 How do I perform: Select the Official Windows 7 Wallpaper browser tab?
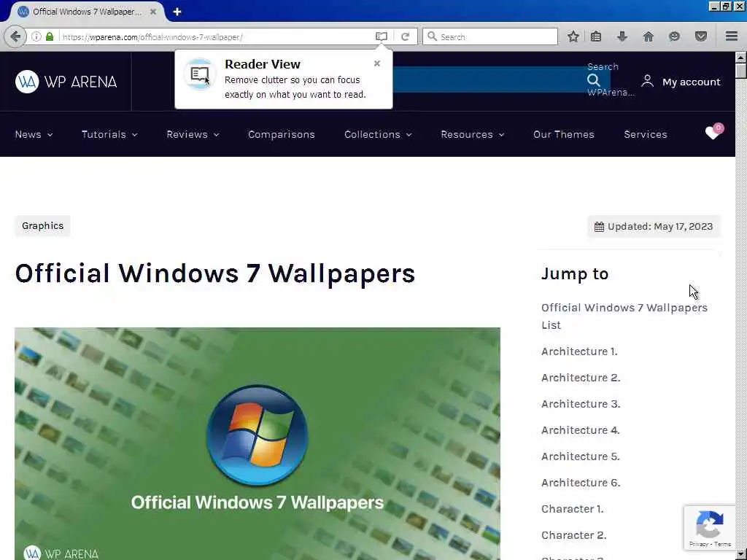pos(87,12)
